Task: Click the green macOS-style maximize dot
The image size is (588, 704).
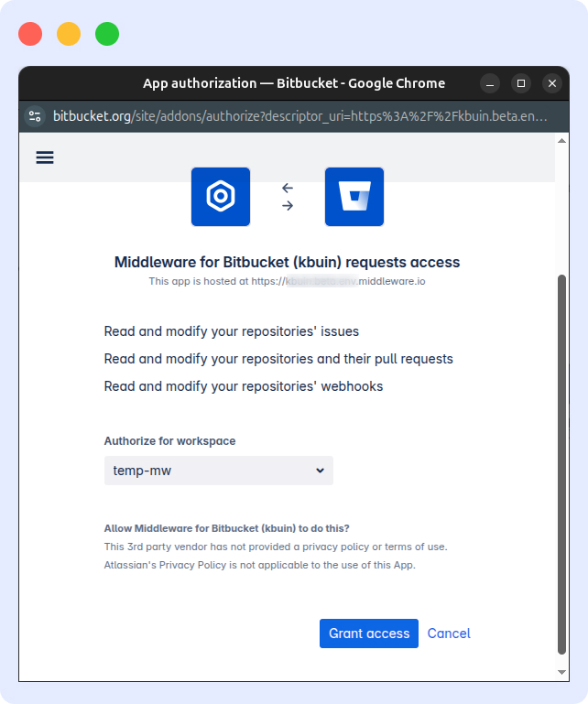Action: (x=107, y=34)
